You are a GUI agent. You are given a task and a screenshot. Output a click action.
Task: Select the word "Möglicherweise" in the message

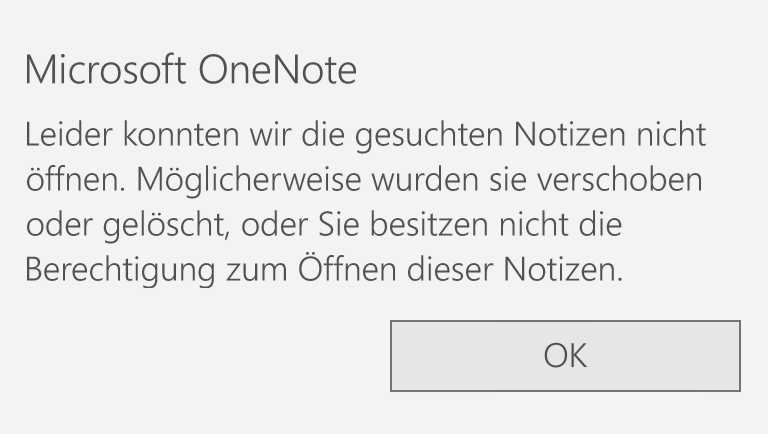click(x=249, y=179)
